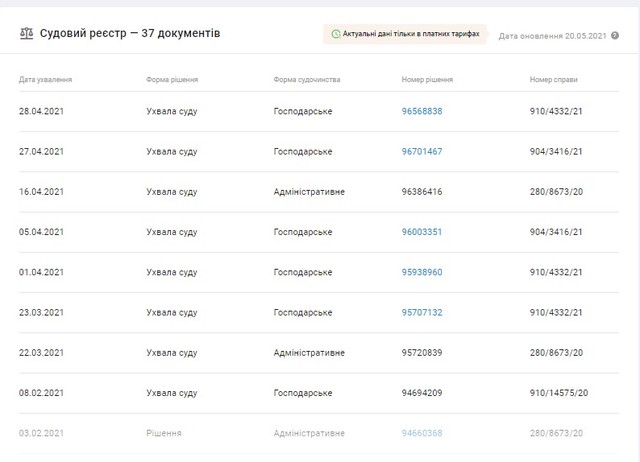Click the 'Номер справи' column header
The height and width of the screenshot is (462, 640).
pyautogui.click(x=553, y=79)
